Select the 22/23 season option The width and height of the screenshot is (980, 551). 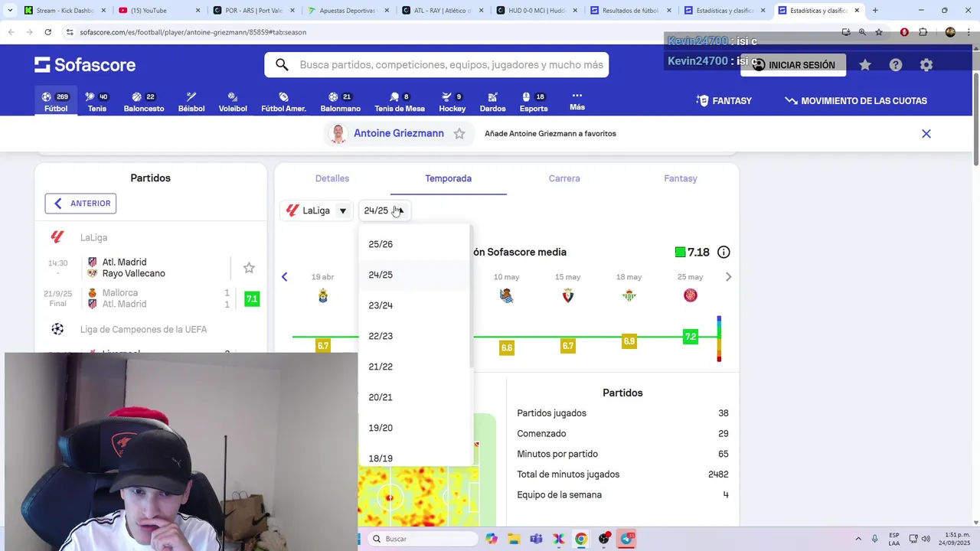pos(414,336)
